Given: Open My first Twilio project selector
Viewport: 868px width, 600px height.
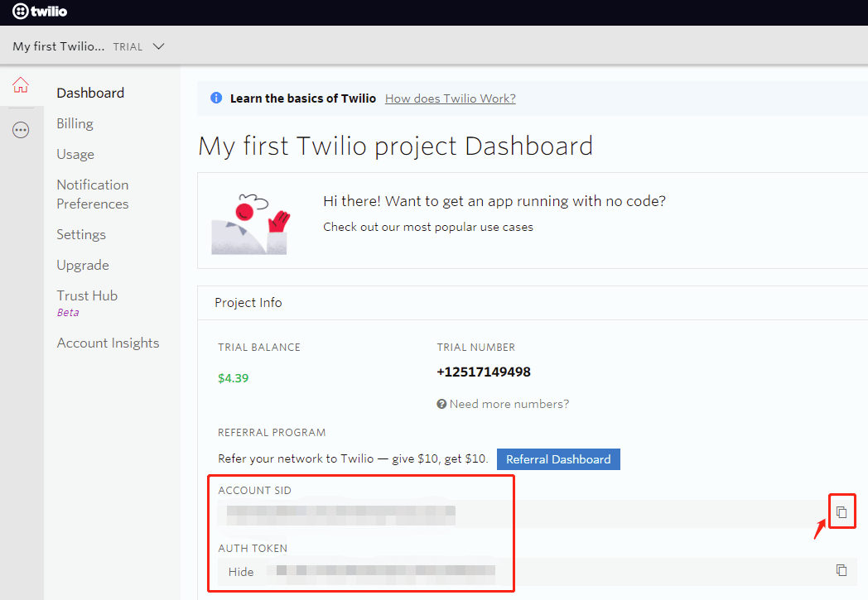Looking at the screenshot, I should click(x=58, y=46).
